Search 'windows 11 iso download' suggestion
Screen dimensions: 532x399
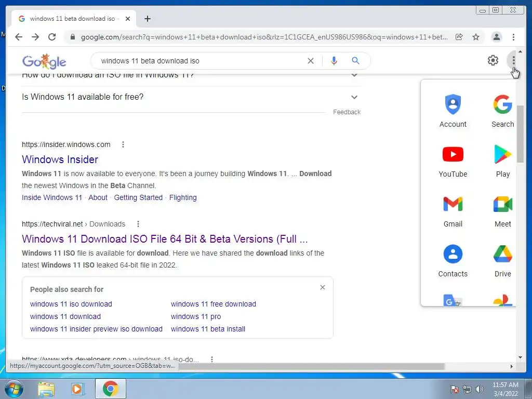point(71,304)
